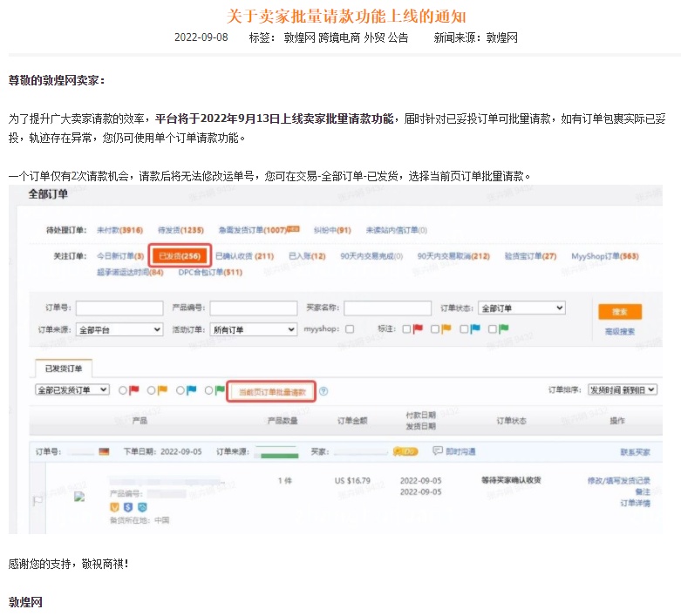Click into the 产品编号 input field

click(x=254, y=308)
